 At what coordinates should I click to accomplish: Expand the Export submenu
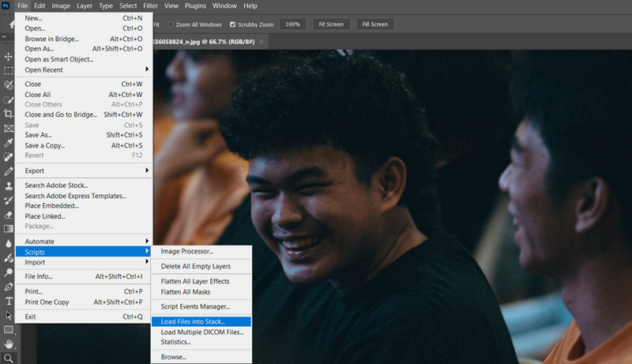[x=84, y=171]
